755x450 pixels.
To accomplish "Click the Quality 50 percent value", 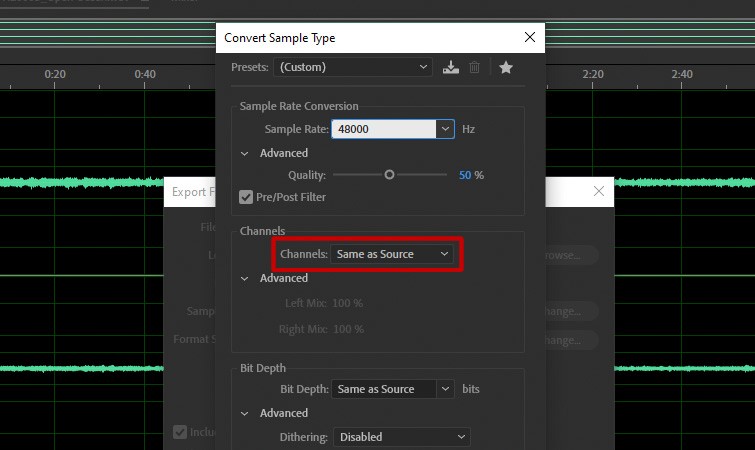I will pos(465,175).
